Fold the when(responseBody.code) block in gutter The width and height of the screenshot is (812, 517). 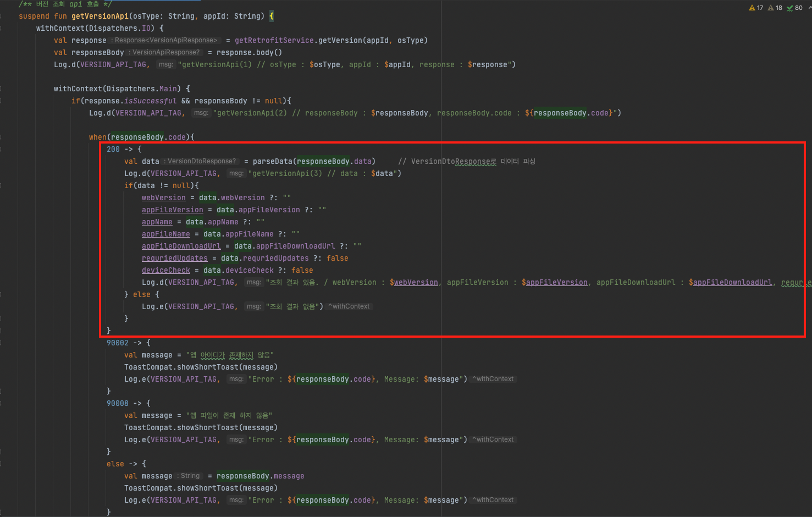(2, 137)
